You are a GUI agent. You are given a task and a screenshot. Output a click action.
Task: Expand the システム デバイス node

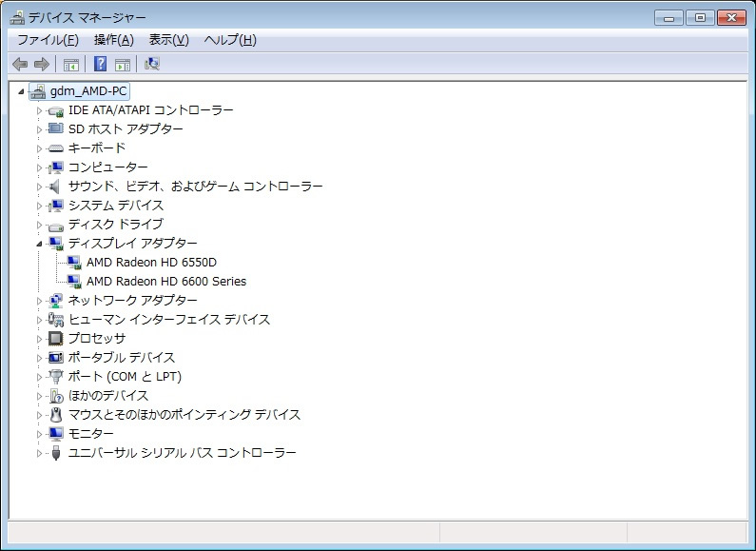[40, 206]
